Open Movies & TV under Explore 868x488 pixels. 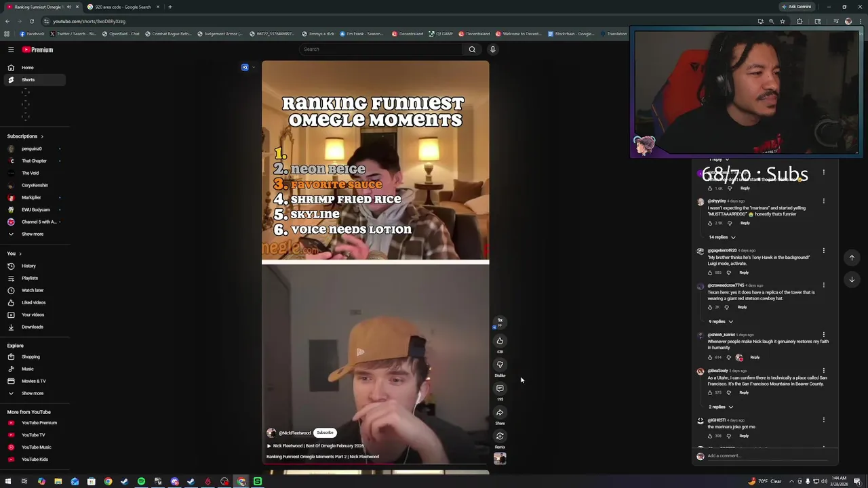click(x=34, y=381)
